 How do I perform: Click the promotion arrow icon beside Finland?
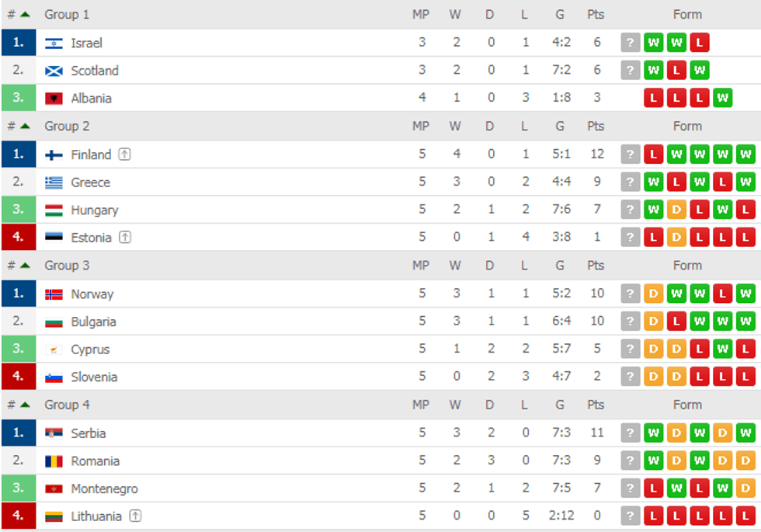[124, 155]
